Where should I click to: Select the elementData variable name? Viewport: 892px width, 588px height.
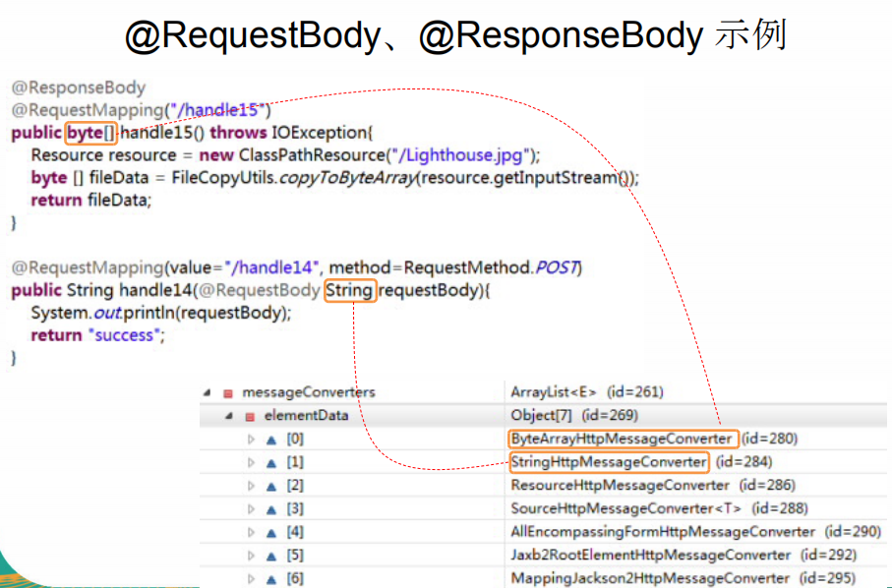point(306,416)
